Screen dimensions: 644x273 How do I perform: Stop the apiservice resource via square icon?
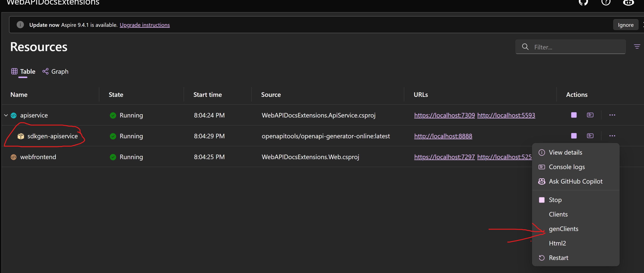tap(574, 115)
